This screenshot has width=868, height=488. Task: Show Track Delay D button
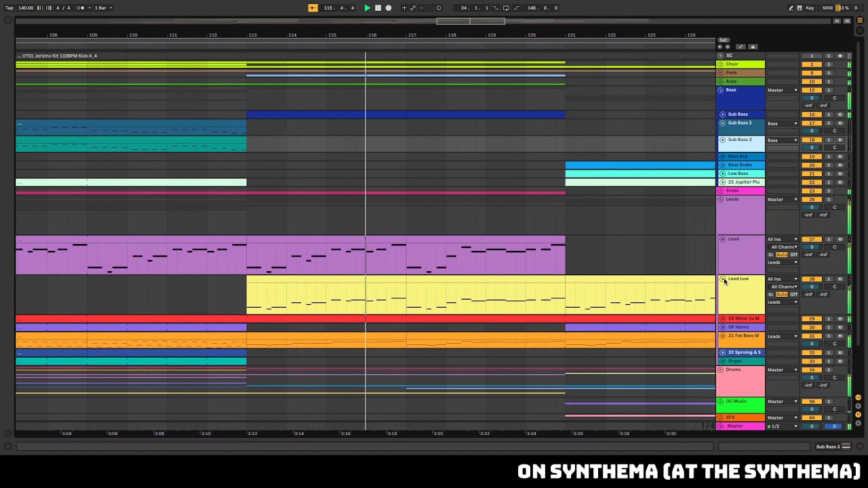click(858, 423)
